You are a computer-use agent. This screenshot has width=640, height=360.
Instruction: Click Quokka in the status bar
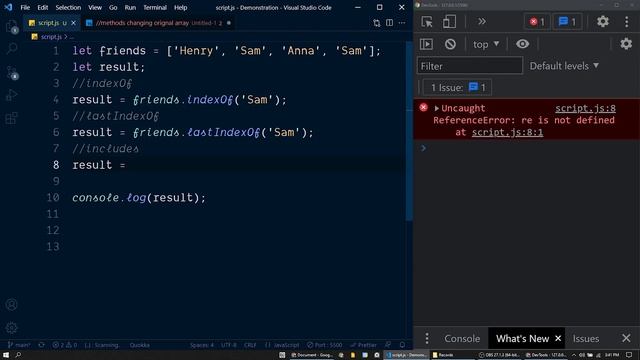coord(139,345)
